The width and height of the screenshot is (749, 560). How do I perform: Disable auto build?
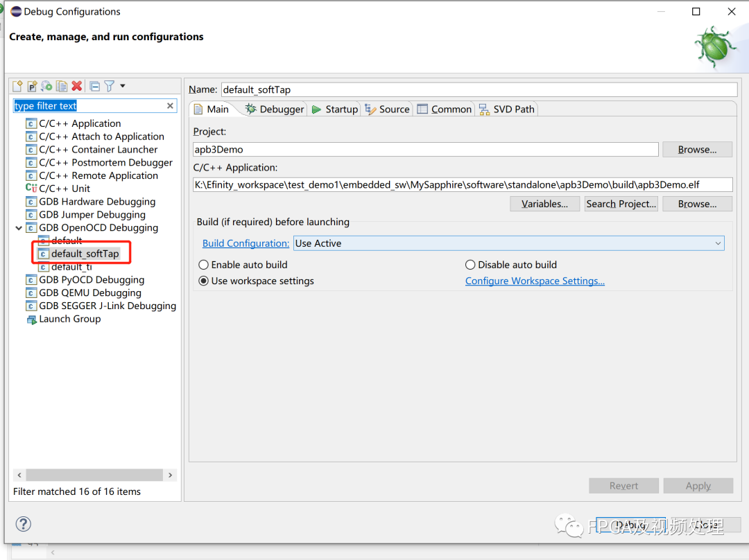tap(470, 265)
